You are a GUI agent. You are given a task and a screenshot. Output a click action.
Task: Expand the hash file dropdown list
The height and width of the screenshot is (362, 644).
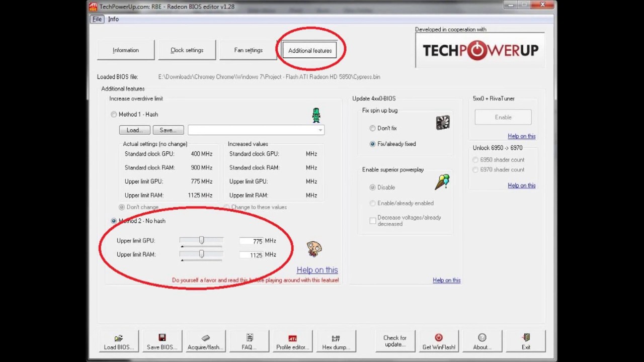pos(320,130)
